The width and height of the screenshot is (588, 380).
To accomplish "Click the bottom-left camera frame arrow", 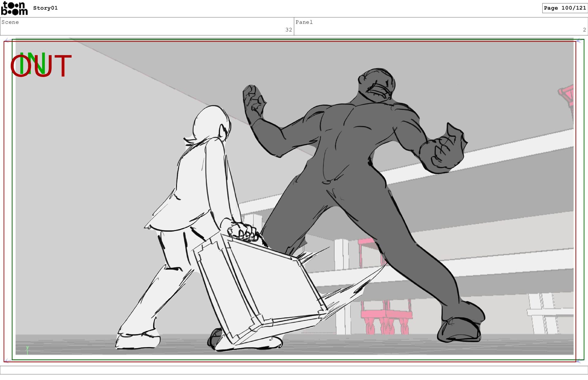I will coord(7,361).
